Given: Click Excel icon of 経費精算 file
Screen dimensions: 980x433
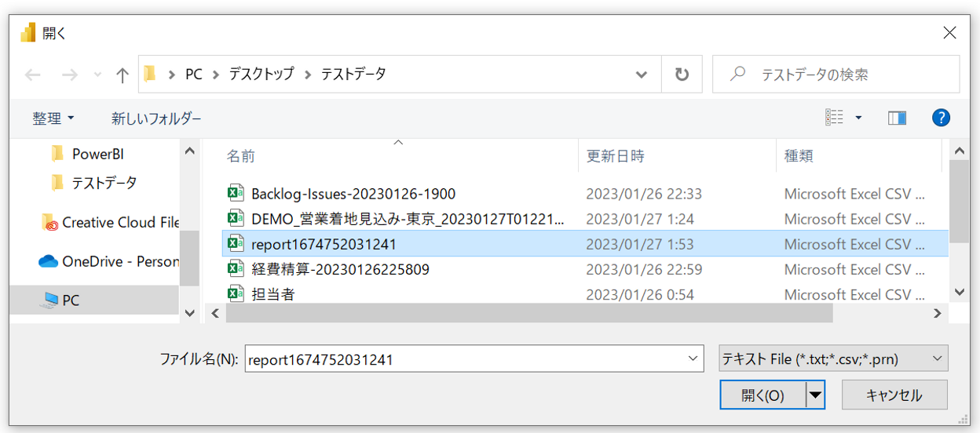Looking at the screenshot, I should [x=236, y=269].
